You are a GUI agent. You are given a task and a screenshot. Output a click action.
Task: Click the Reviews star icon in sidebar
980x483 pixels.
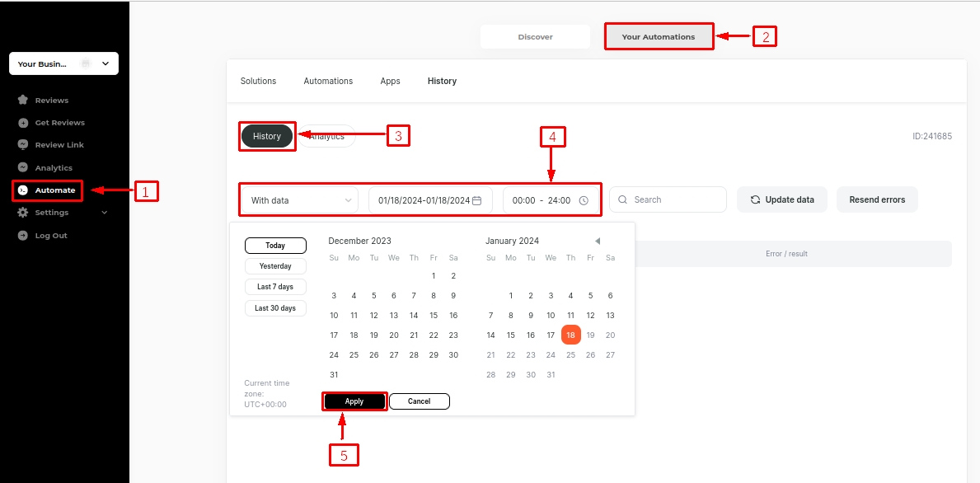click(23, 100)
